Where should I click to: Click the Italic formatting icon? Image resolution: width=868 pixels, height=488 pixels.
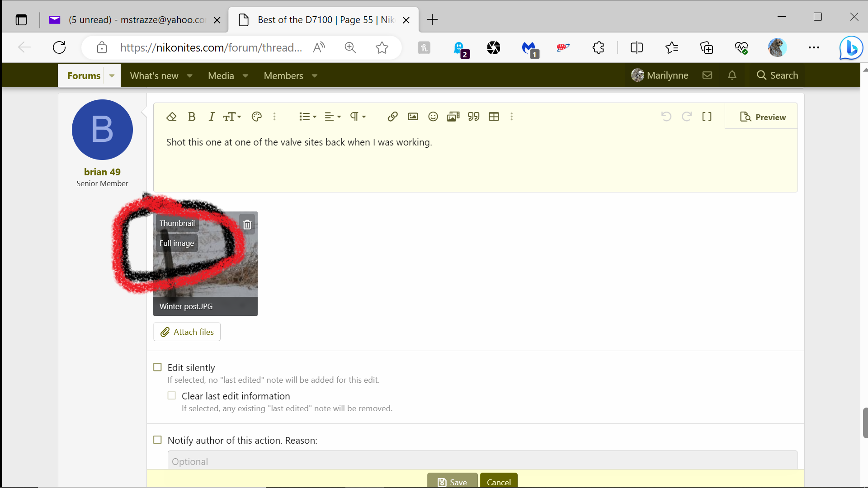[211, 117]
